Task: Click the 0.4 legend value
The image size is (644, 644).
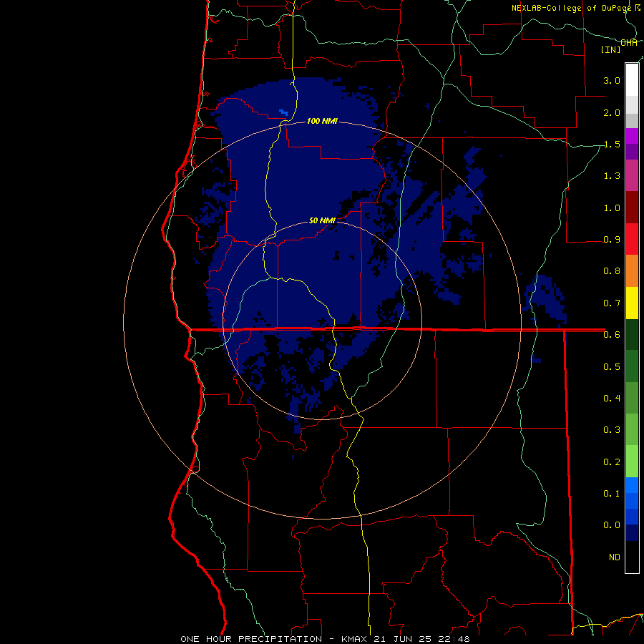Action: click(612, 398)
